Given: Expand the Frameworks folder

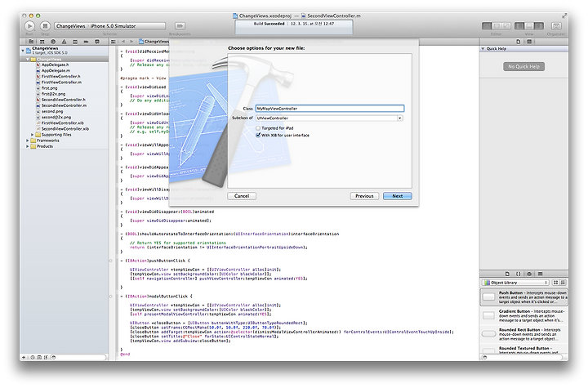Looking at the screenshot, I should pos(28,140).
